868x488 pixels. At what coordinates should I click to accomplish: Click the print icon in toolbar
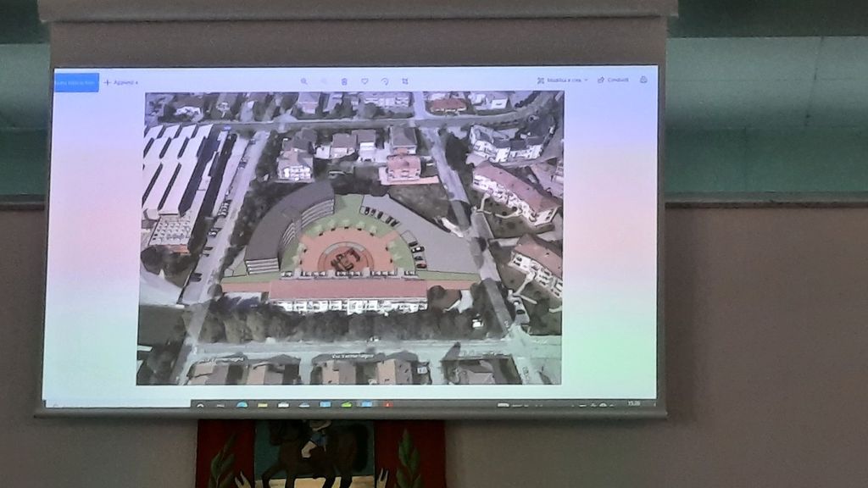click(x=643, y=80)
